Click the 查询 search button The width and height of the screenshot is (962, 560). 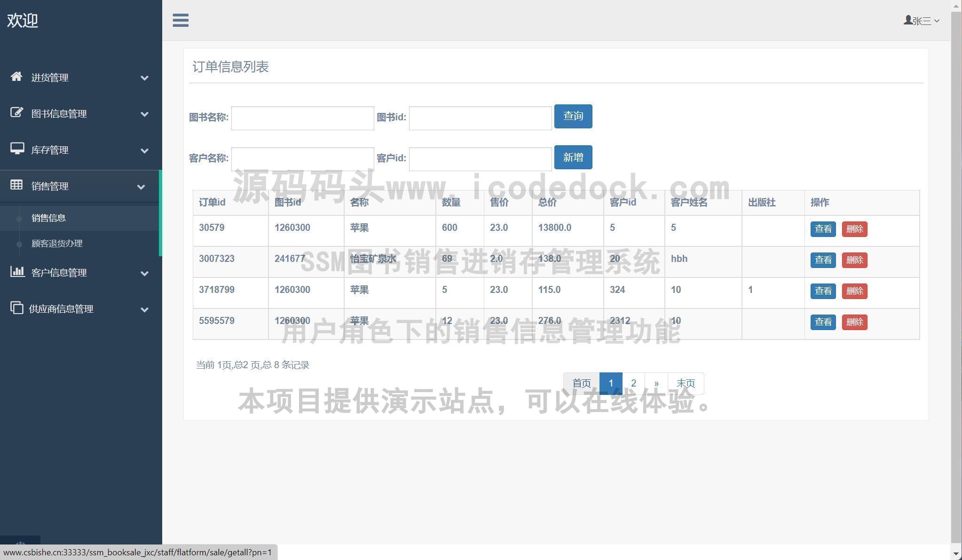(573, 116)
